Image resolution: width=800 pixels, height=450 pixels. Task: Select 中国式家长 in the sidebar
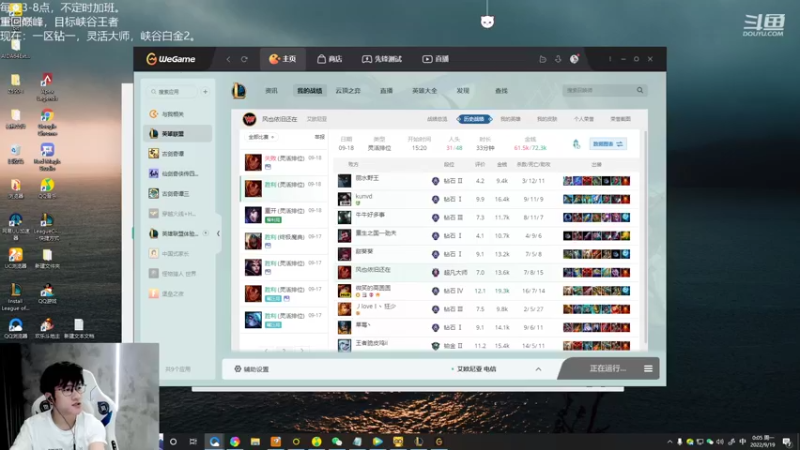tap(178, 254)
